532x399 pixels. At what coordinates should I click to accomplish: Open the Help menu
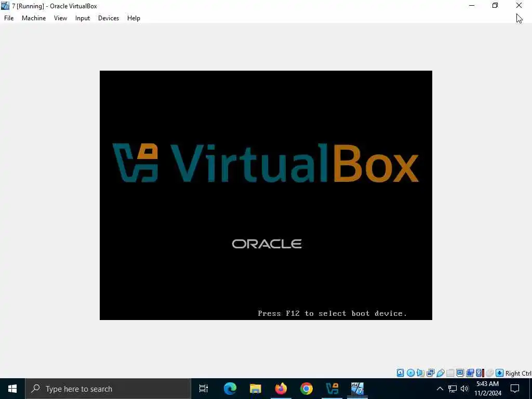point(134,18)
